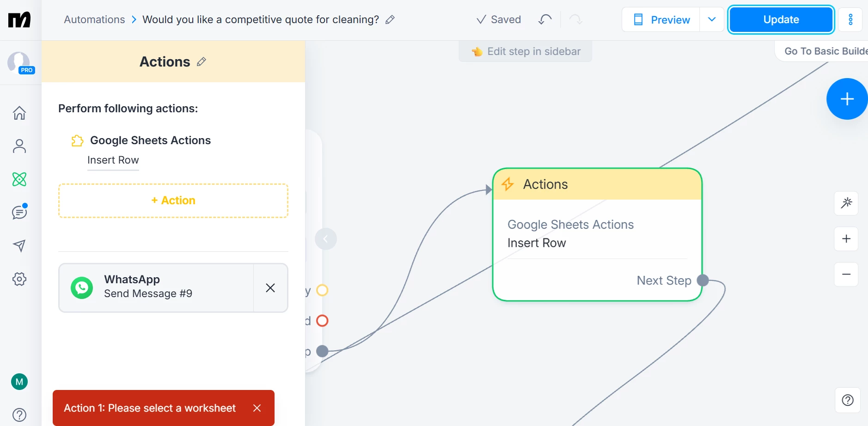The width and height of the screenshot is (868, 426).
Task: Click the red output connector circle
Action: [x=322, y=321]
